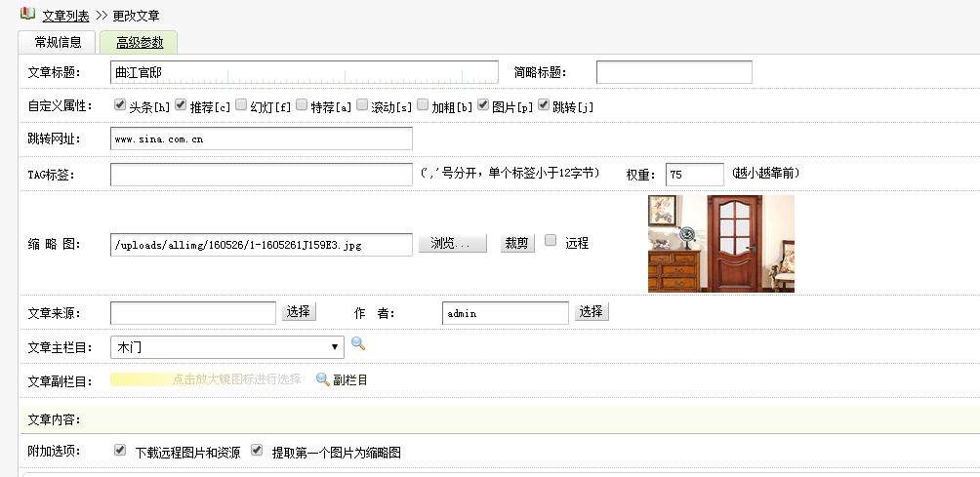Uncheck the 跳转[j] checkbox
The image size is (980, 477).
(543, 105)
